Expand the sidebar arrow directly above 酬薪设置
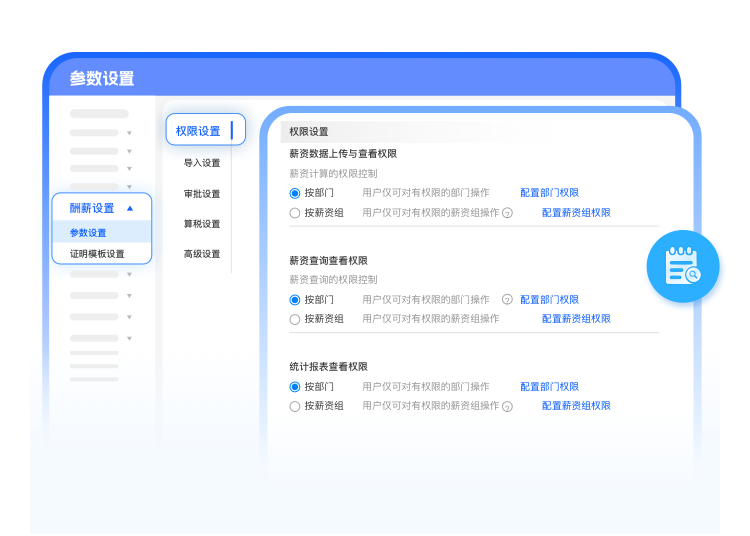750x536 pixels. [x=129, y=187]
